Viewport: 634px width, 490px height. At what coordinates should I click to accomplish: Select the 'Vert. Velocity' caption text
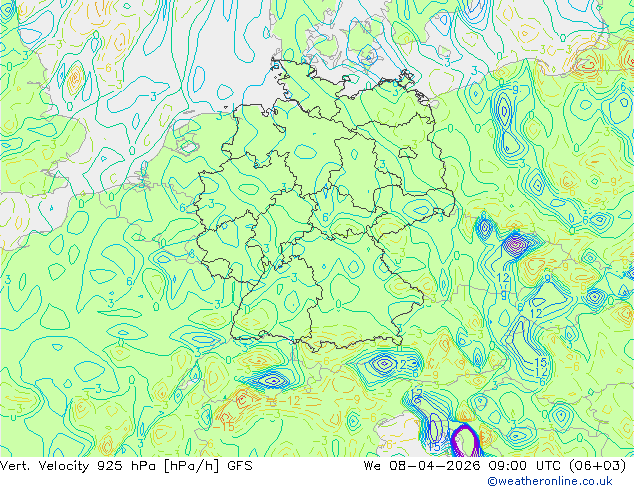44,466
